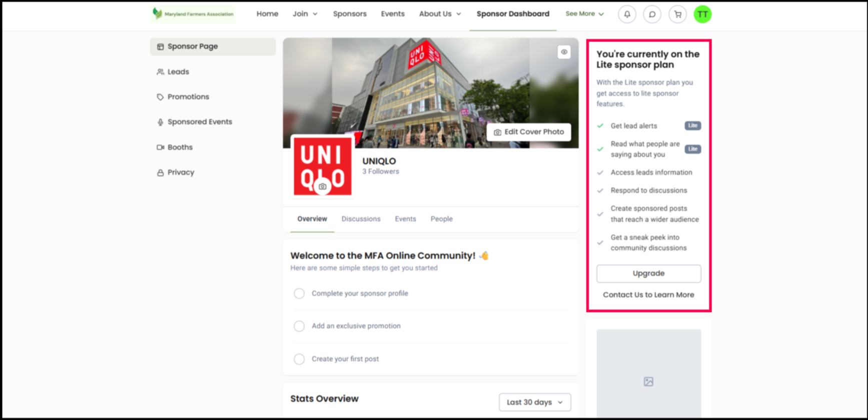Click Contact Us to Learn More
This screenshot has width=868, height=420.
coord(648,295)
